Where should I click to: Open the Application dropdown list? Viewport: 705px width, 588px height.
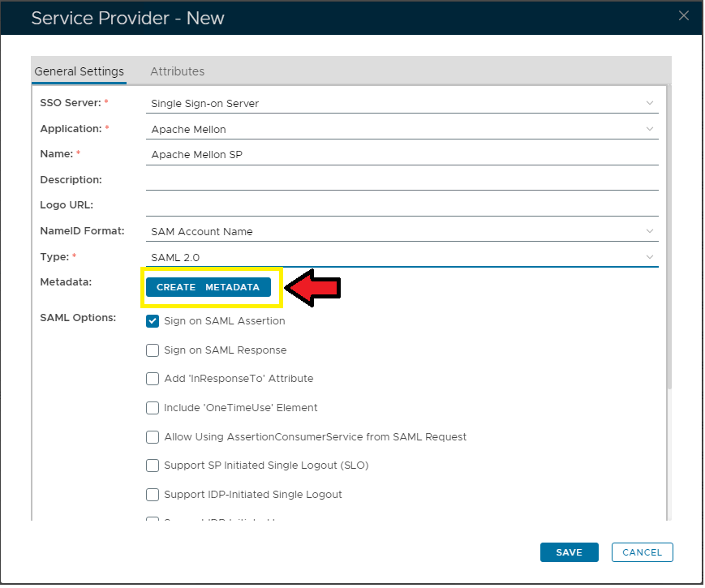tap(649, 129)
